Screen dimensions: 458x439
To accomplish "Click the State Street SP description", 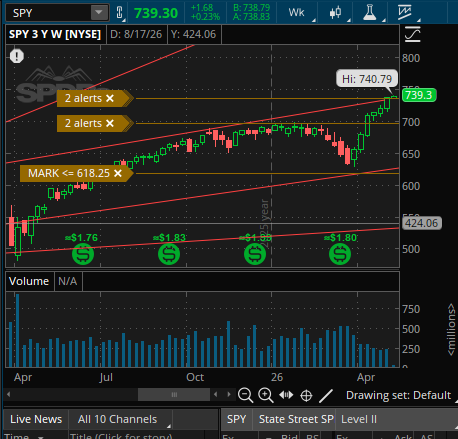I will (296, 419).
